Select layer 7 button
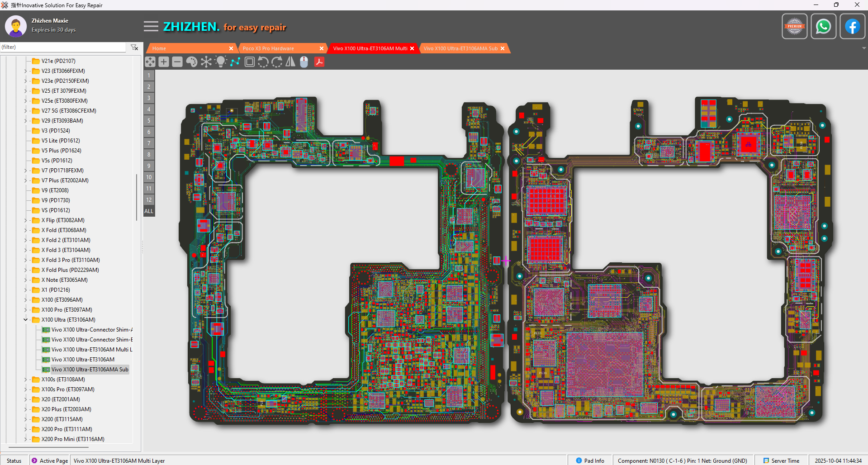868x465 pixels. click(x=149, y=143)
